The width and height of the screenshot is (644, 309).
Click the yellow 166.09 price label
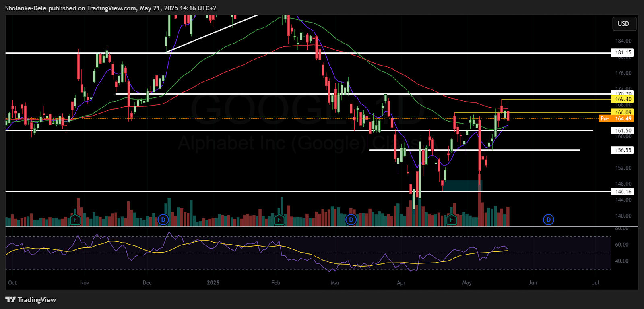pyautogui.click(x=623, y=112)
